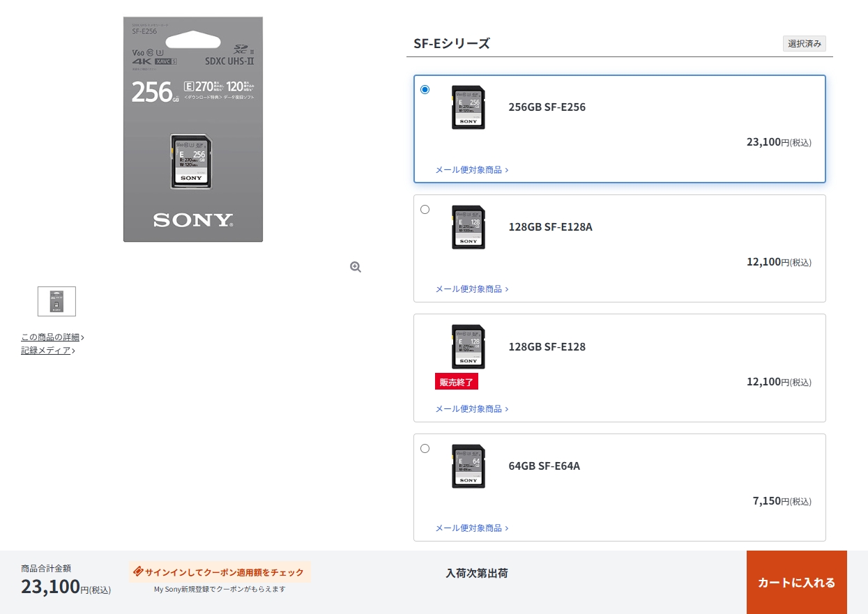Choose the 64GB SF-E64A radio option
Image resolution: width=868 pixels, height=614 pixels.
(425, 448)
